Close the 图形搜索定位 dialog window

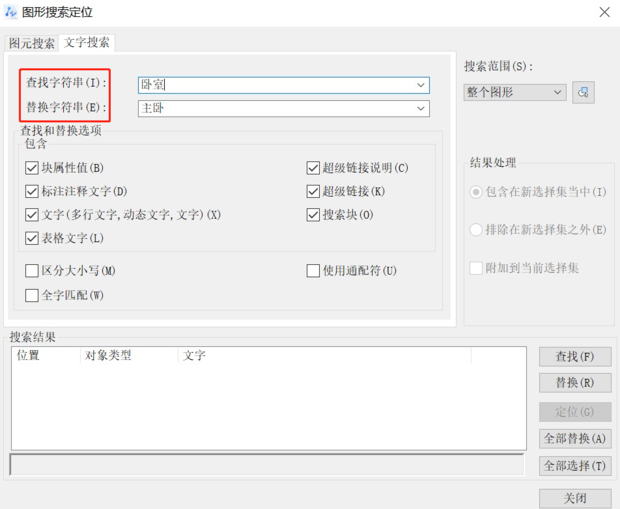click(x=604, y=12)
